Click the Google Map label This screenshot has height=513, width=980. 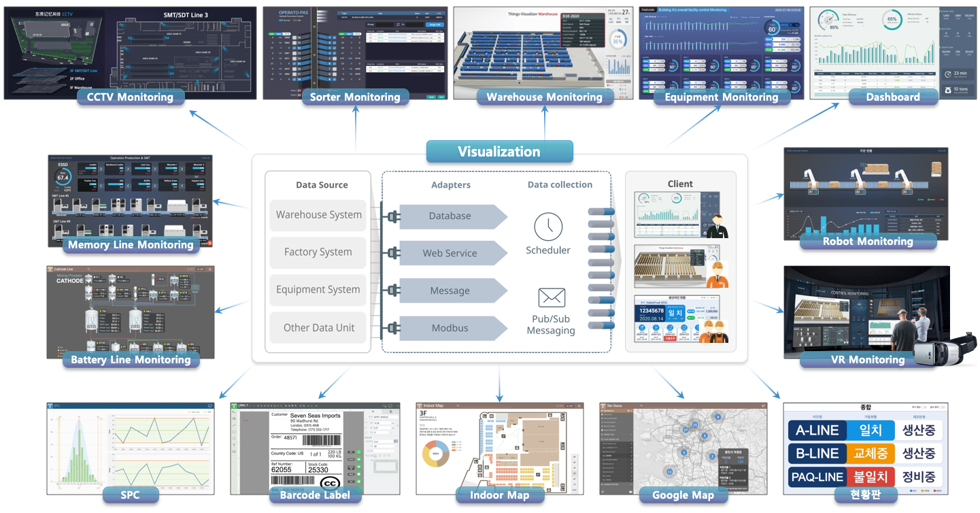(683, 495)
